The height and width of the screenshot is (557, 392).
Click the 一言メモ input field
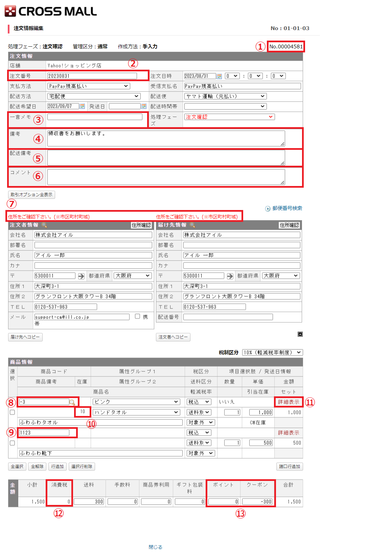point(95,117)
